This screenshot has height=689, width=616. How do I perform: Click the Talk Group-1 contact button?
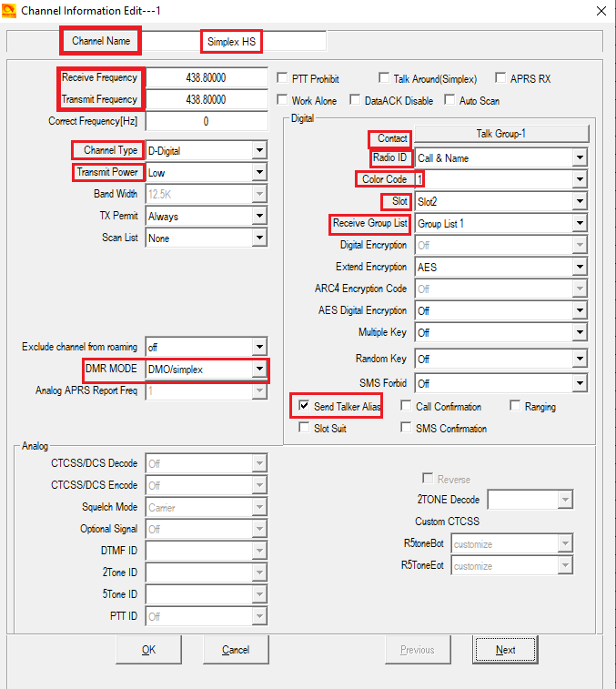(x=501, y=134)
